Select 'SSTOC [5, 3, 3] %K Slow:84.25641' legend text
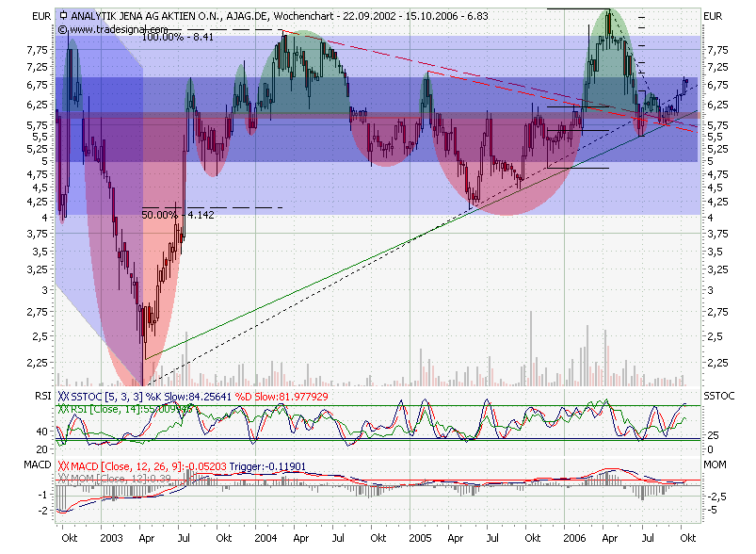 (152, 397)
